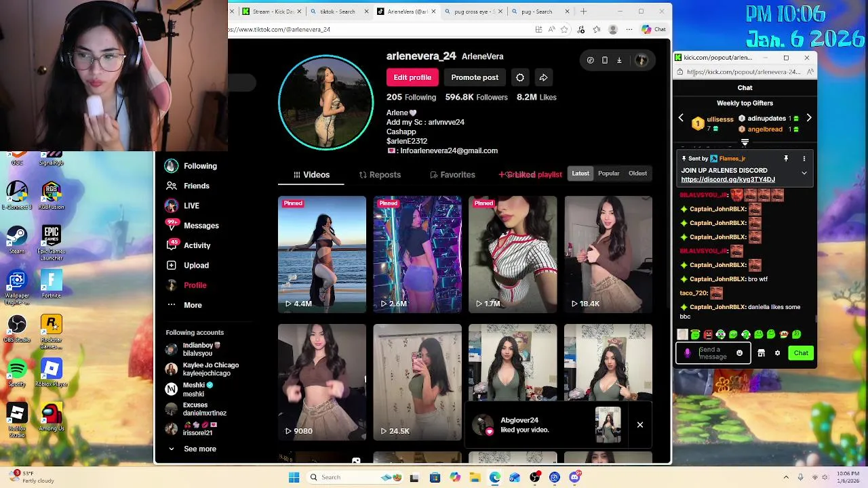Switch to the Favorites tab

[x=452, y=175]
